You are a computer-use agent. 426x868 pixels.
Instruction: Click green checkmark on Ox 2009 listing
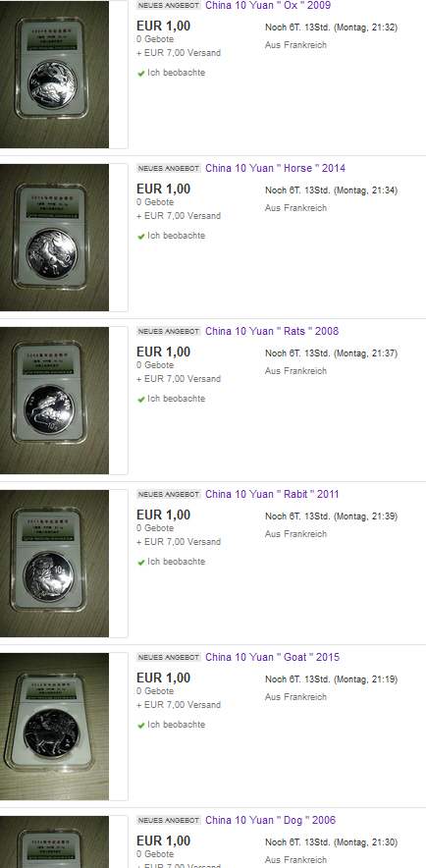(x=141, y=73)
